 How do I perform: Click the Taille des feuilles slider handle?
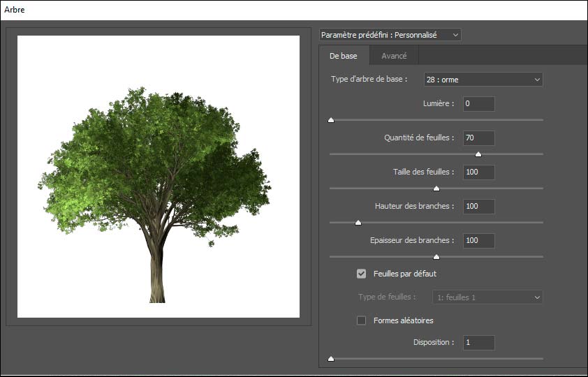point(436,188)
